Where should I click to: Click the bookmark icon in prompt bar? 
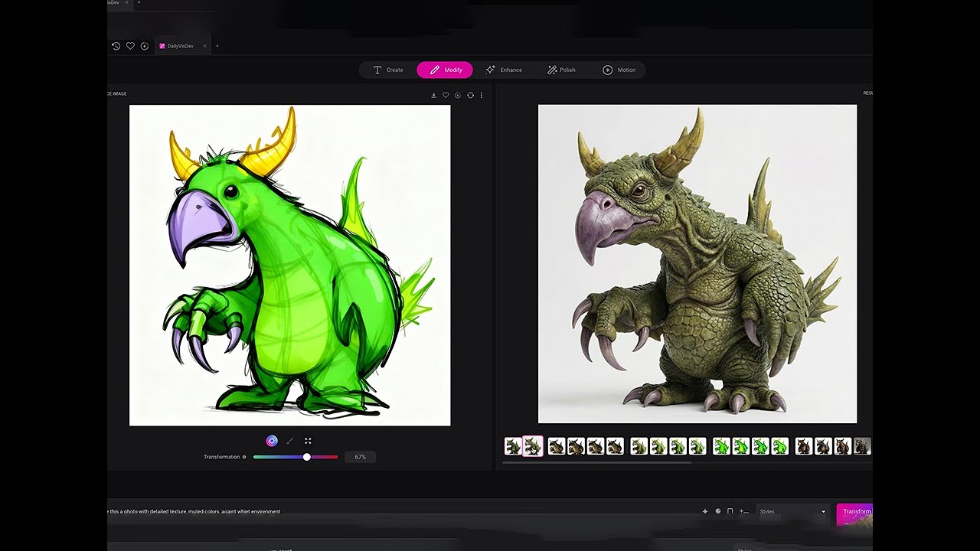point(730,511)
